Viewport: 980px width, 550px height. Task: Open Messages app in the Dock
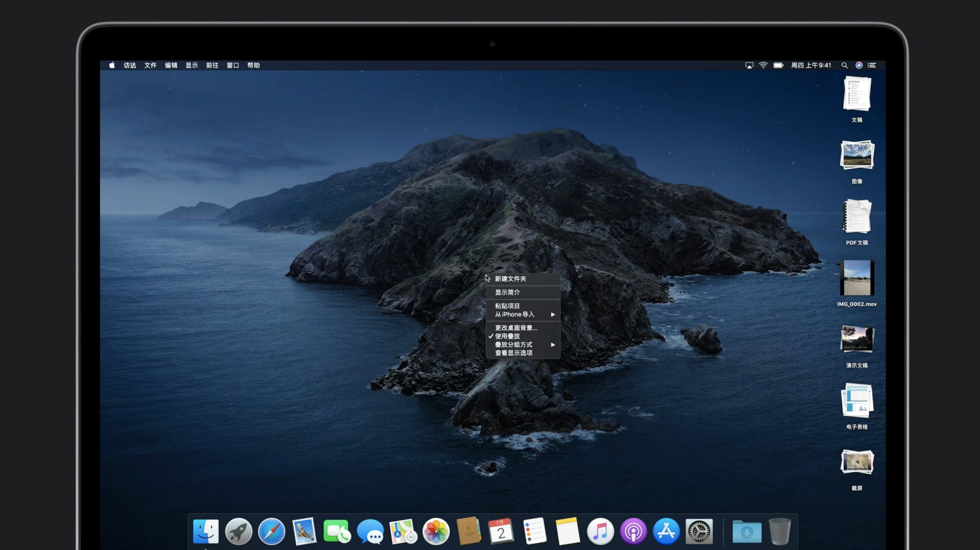click(370, 531)
